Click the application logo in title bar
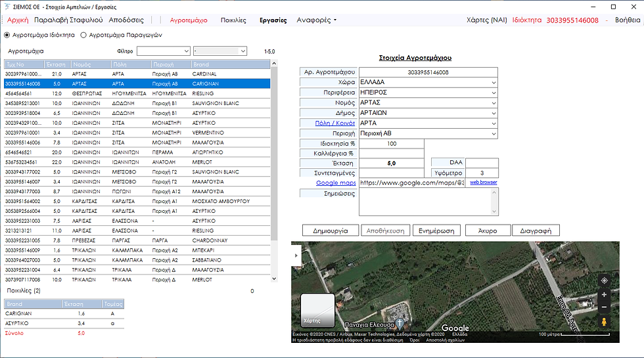 (7, 7)
